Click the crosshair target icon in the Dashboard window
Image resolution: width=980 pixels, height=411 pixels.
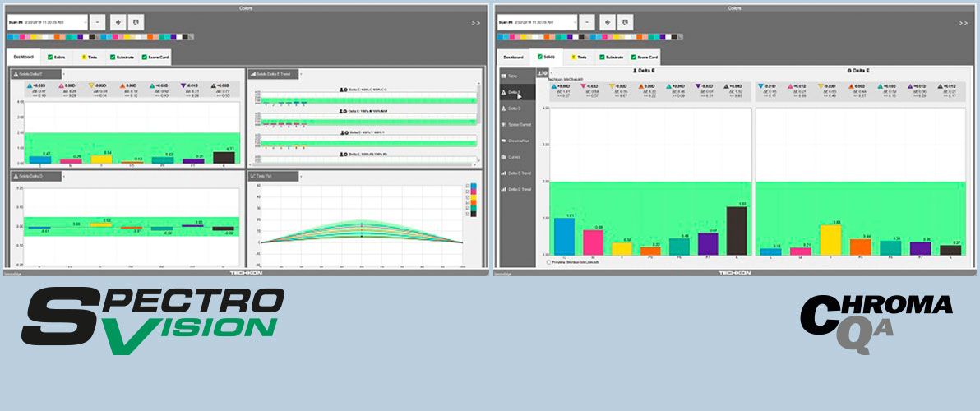(118, 21)
